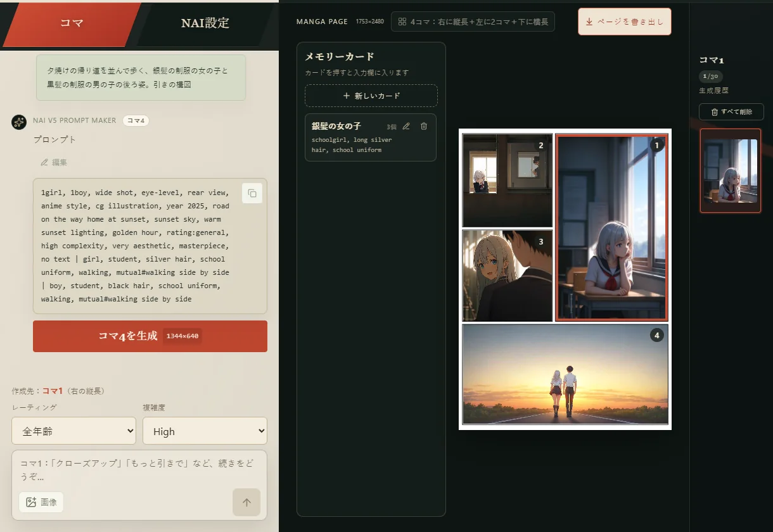The width and height of the screenshot is (773, 532).
Task: Click the 編集 pencil link
Action: (54, 162)
